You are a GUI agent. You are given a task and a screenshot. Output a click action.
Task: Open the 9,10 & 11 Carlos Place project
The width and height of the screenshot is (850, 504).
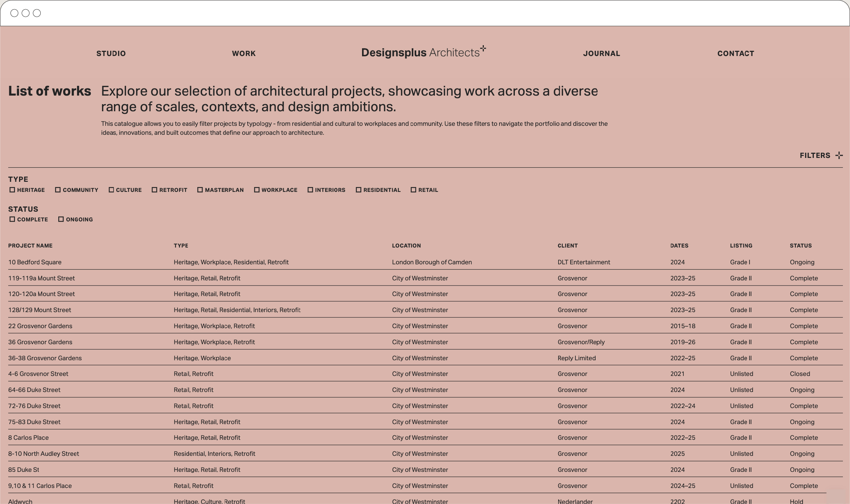coord(40,486)
